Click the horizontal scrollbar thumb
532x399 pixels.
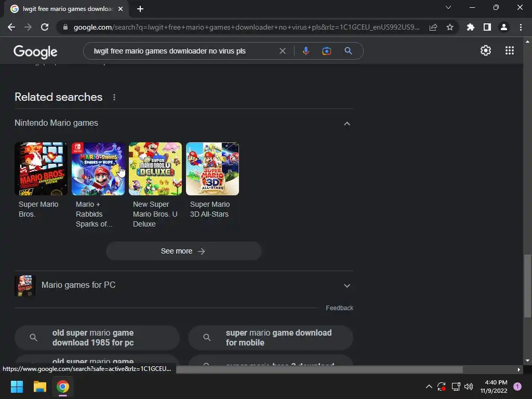[x=320, y=369]
